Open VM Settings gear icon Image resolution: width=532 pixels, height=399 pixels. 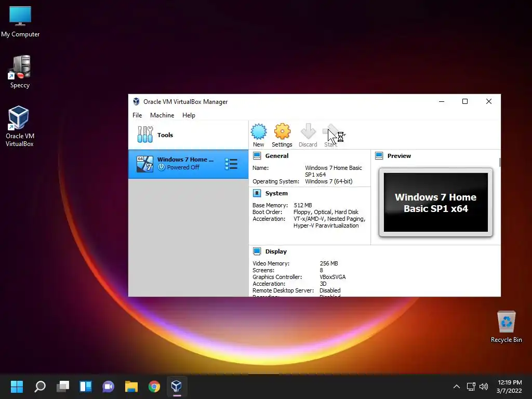[x=282, y=131]
